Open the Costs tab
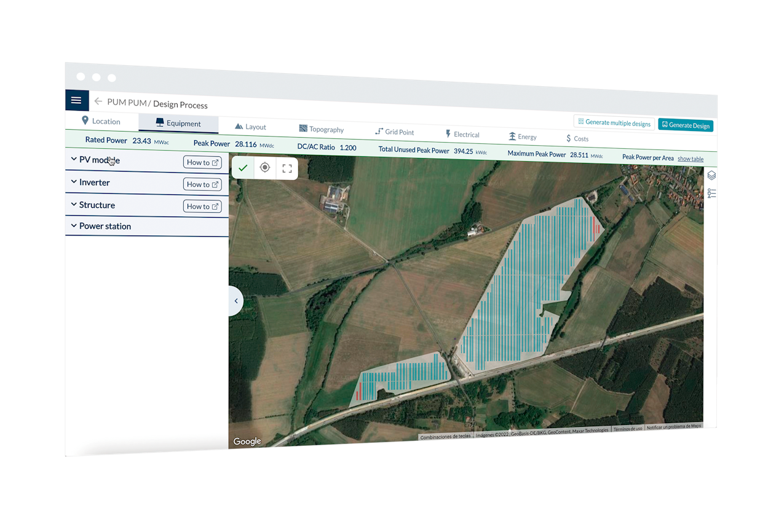This screenshot has width=784, height=532. pos(577,138)
